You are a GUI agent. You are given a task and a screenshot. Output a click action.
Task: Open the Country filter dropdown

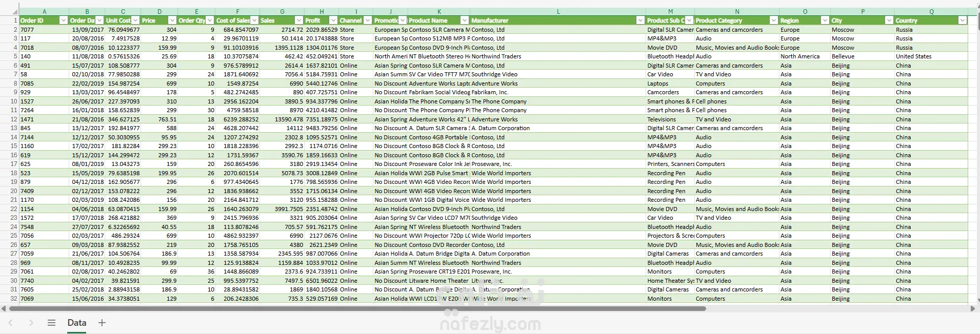click(x=962, y=20)
